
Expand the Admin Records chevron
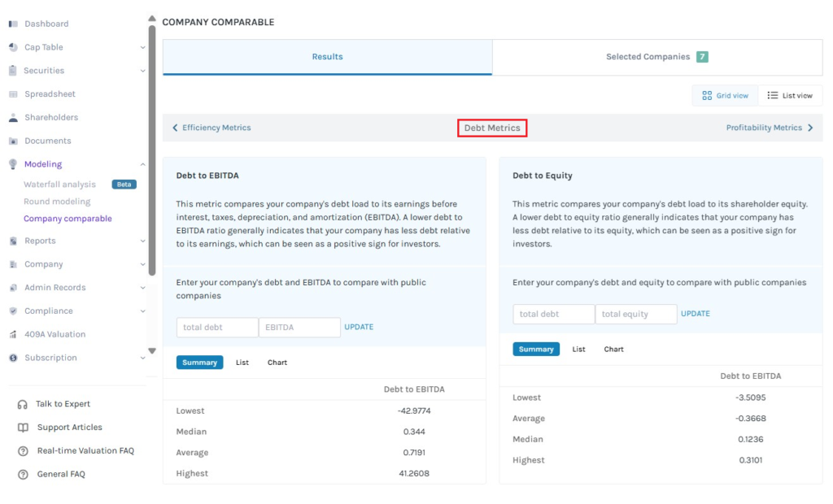coord(142,287)
